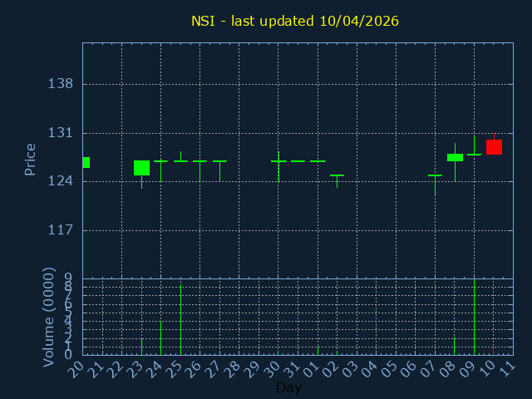
Task: Click the Day axis label at the bottom
Action: click(x=288, y=388)
